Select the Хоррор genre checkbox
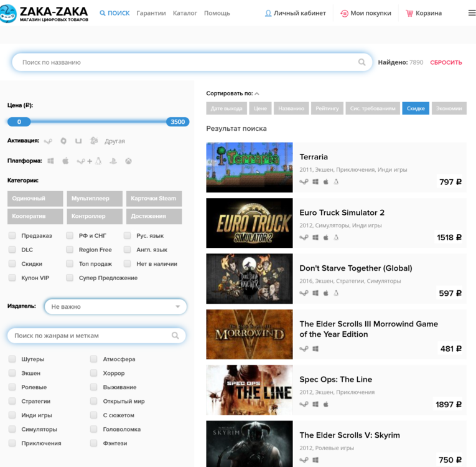 (94, 373)
